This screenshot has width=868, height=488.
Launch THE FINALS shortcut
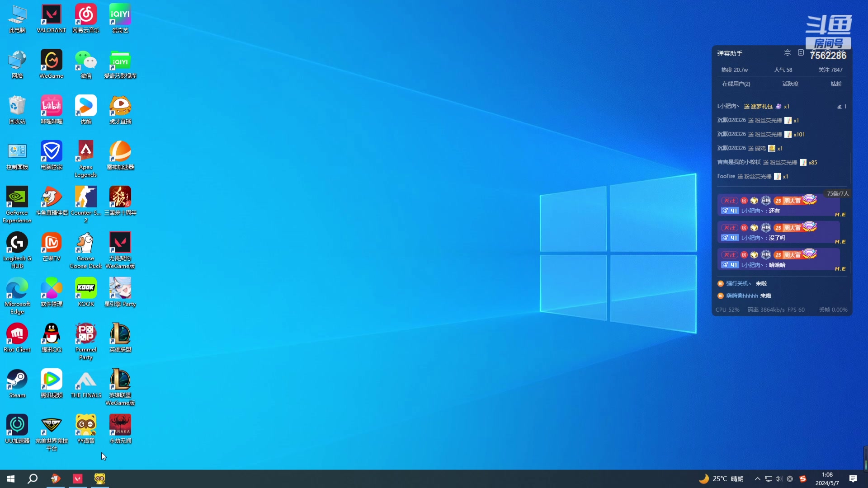point(85,384)
